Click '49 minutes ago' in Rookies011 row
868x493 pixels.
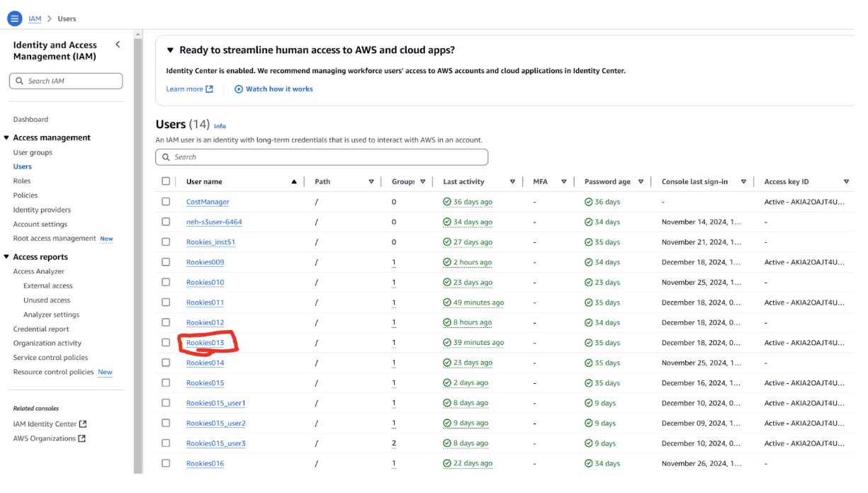point(478,302)
